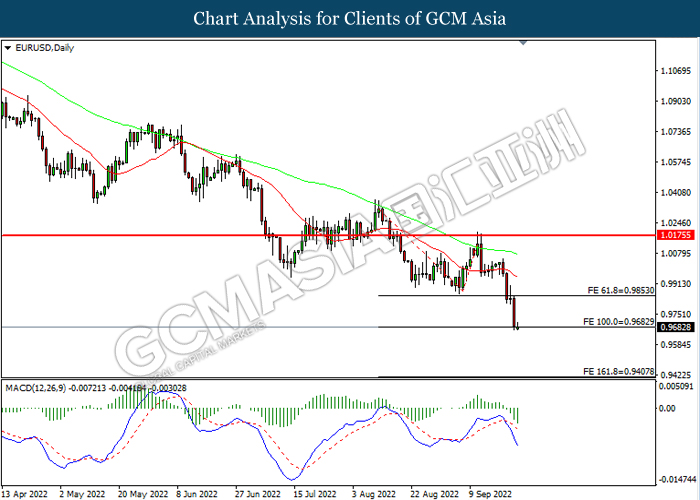Click the chart shift triangle marker at top
The height and width of the screenshot is (500, 700).
pyautogui.click(x=523, y=43)
